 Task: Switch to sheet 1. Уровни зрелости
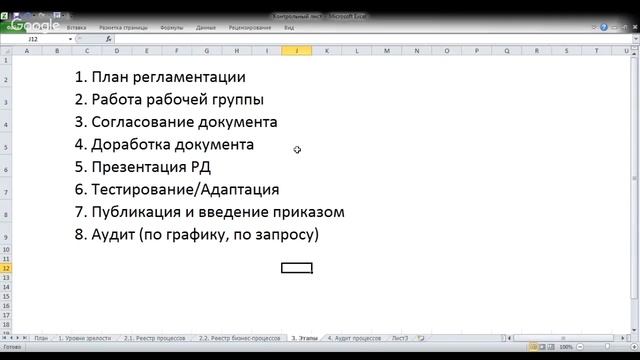84,338
